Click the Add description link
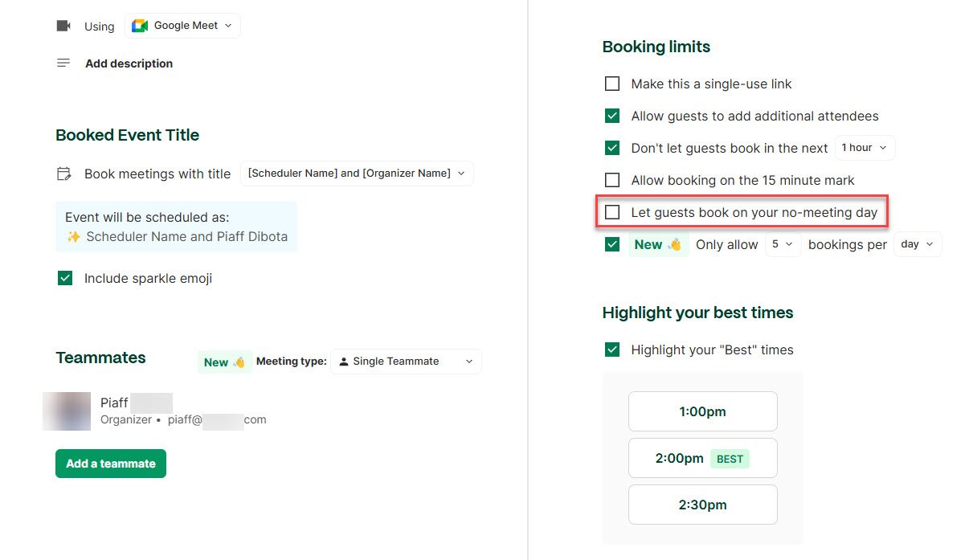Viewport: 965px width, 560px height. click(x=129, y=63)
